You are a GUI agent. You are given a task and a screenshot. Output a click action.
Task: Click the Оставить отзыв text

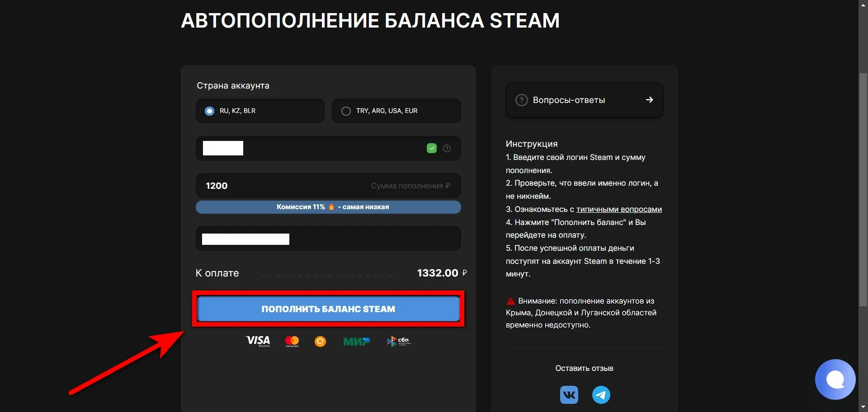584,368
